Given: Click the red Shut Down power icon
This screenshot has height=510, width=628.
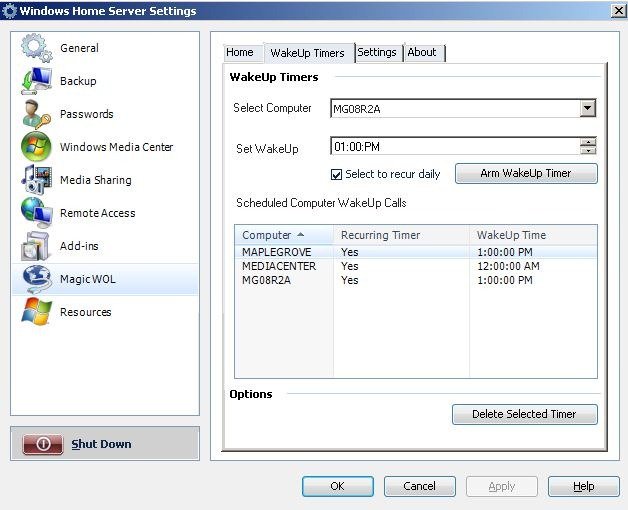Looking at the screenshot, I should [43, 444].
